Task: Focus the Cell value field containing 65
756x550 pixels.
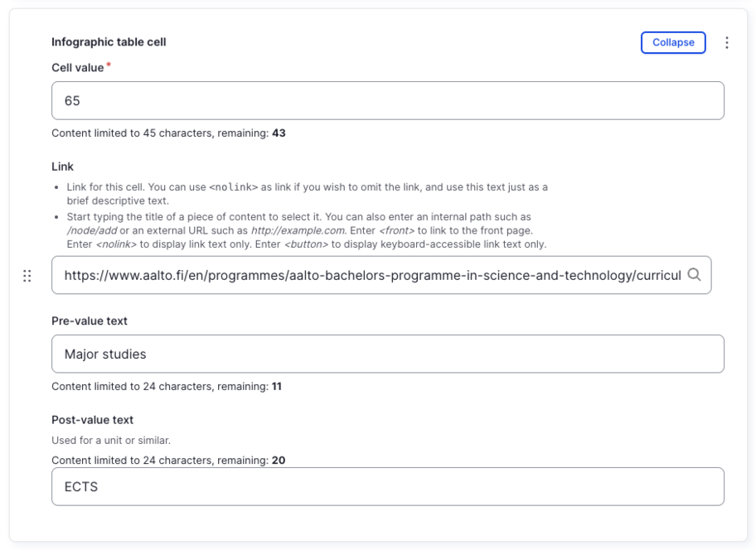Action: [x=387, y=100]
